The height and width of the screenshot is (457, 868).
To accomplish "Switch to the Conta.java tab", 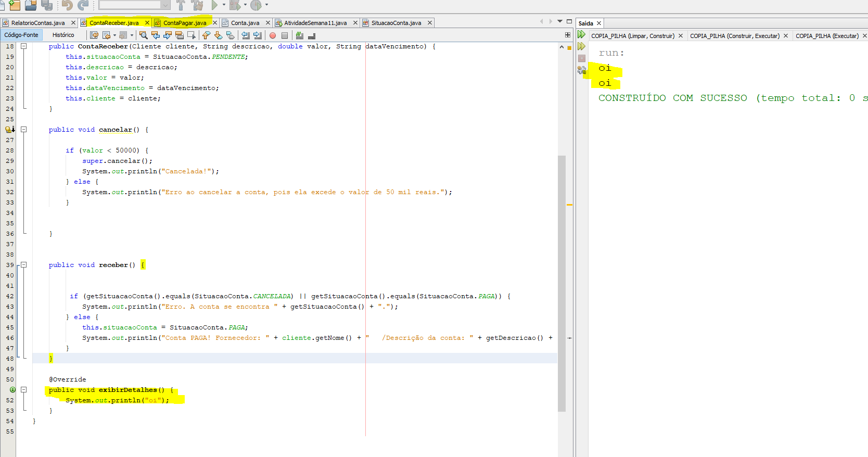I will point(245,23).
